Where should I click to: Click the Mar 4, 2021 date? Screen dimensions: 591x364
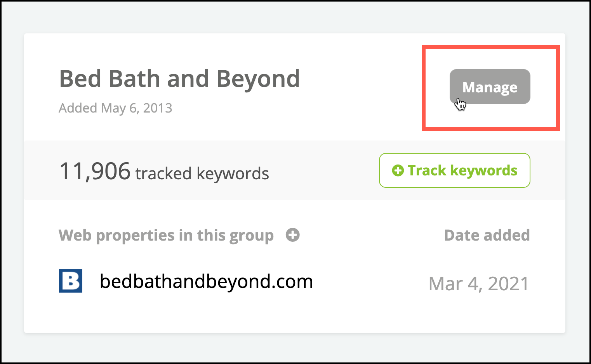click(x=479, y=284)
